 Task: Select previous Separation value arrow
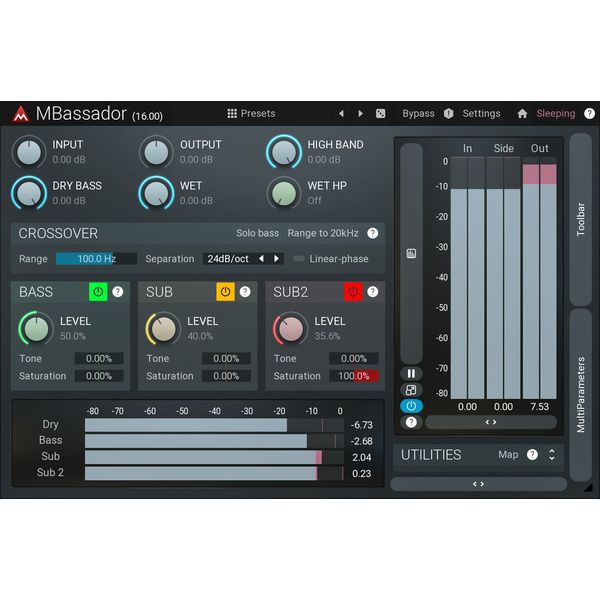(x=261, y=259)
